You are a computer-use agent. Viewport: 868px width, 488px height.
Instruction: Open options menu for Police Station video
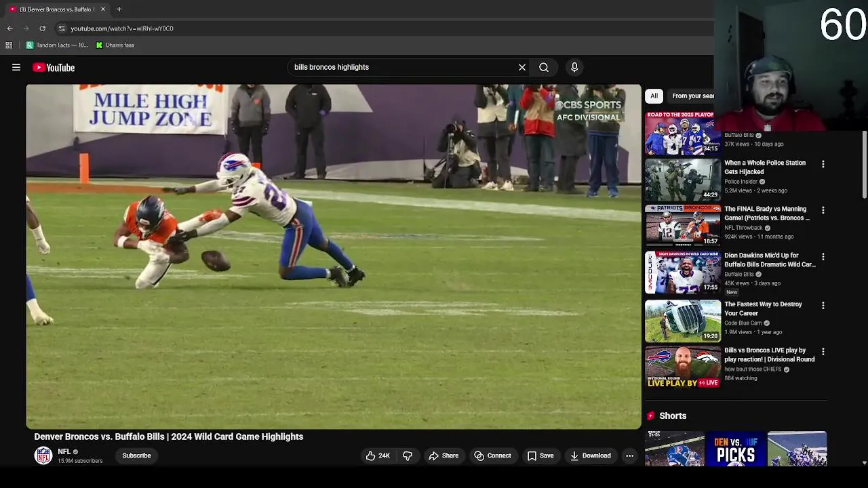tap(823, 164)
